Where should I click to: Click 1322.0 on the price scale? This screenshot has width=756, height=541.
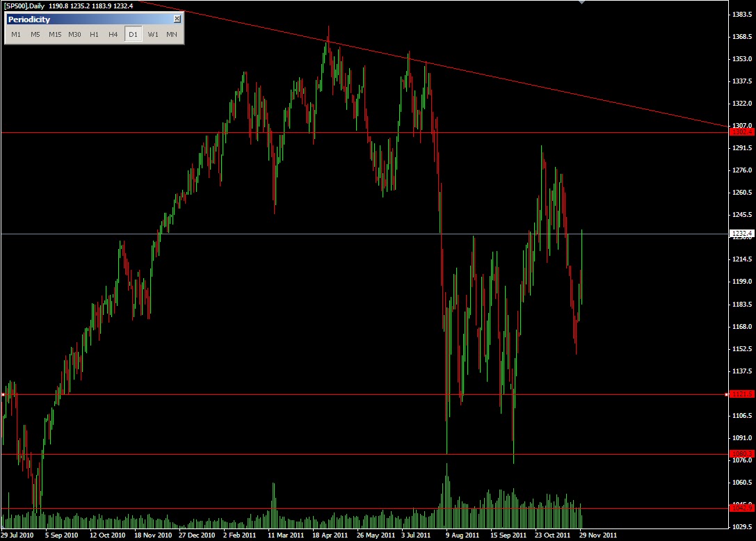743,103
